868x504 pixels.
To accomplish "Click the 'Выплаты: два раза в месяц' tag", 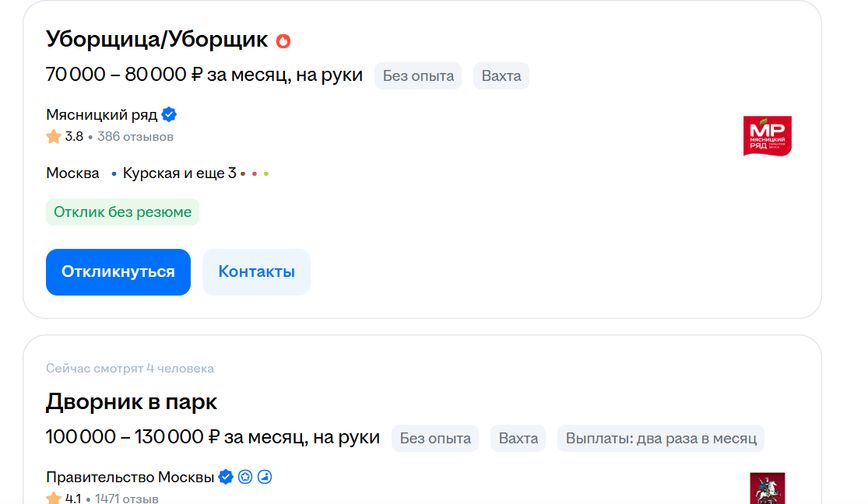I will 661,438.
